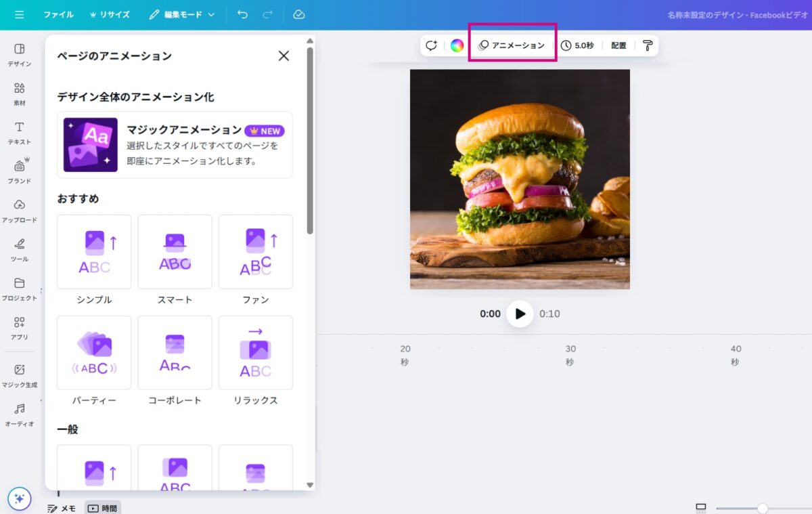812x514 pixels.
Task: Toggle the 時間 timeline view button
Action: 103,508
